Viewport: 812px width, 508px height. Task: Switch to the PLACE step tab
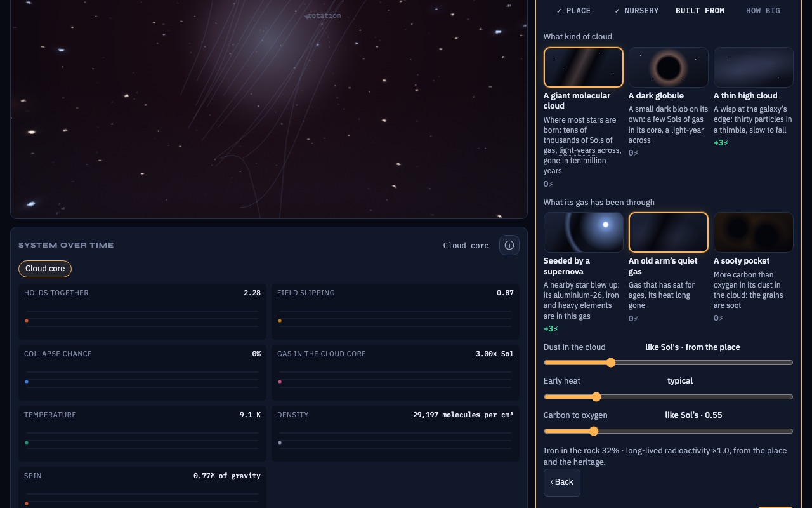pos(573,11)
